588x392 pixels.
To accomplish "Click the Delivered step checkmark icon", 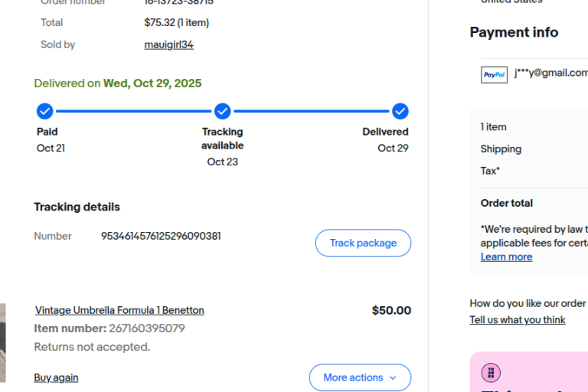I will pyautogui.click(x=400, y=112).
